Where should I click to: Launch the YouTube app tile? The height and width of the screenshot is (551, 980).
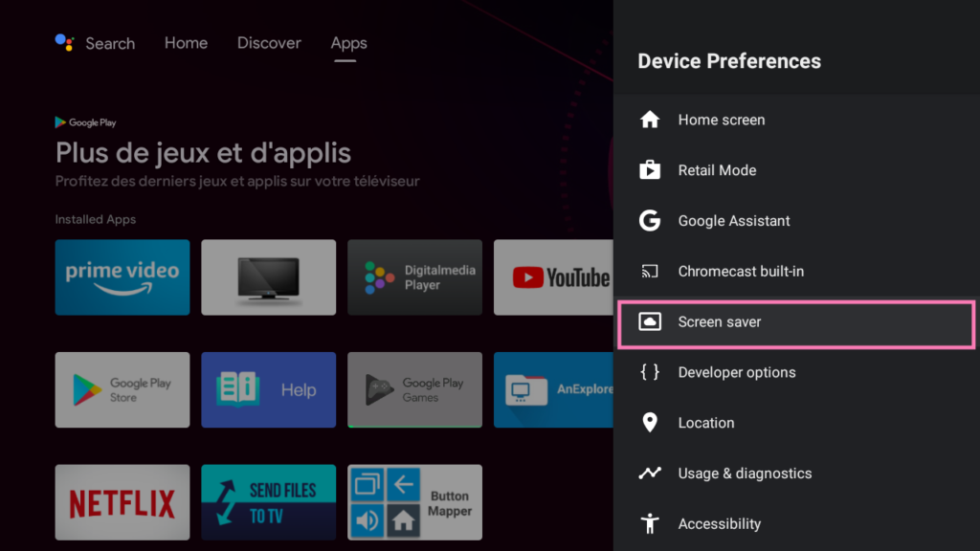point(554,277)
